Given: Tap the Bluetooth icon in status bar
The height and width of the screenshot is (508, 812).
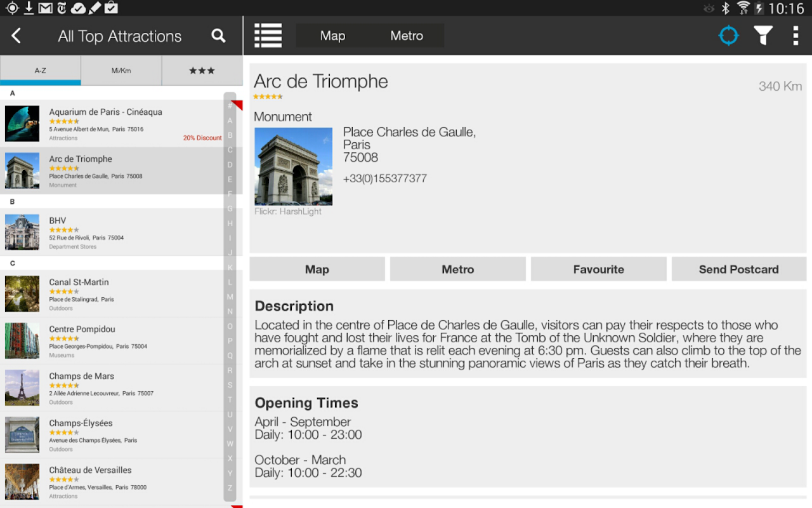Looking at the screenshot, I should [x=726, y=8].
